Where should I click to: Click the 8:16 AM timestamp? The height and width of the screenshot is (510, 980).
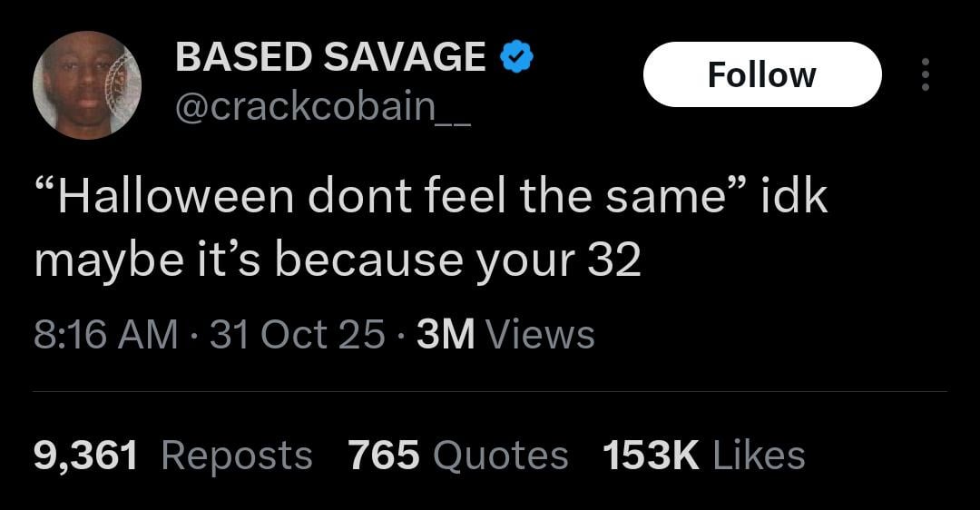106,335
